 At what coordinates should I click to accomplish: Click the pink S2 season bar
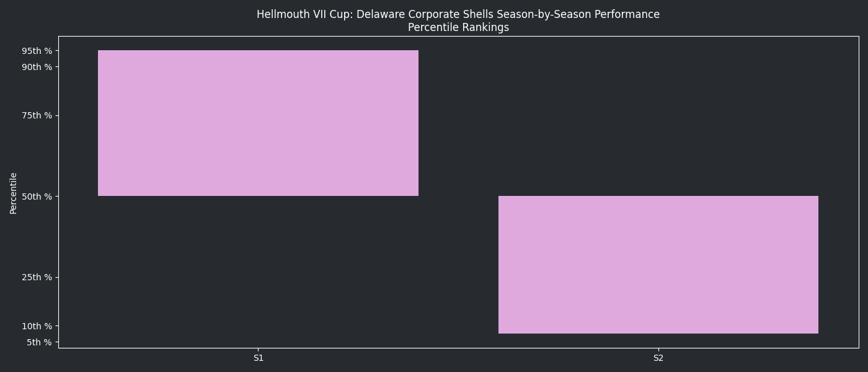pyautogui.click(x=658, y=265)
